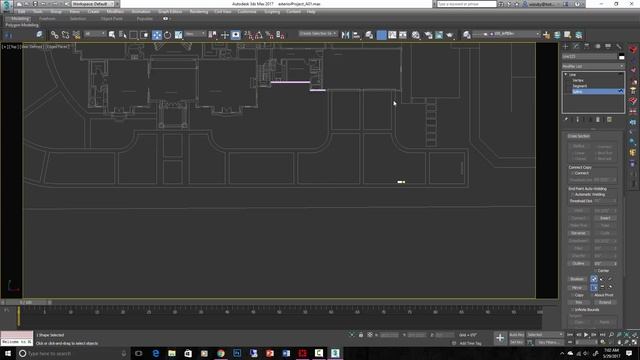
Task: Toggle the Infinite Bounds checkbox
Action: [x=572, y=310]
